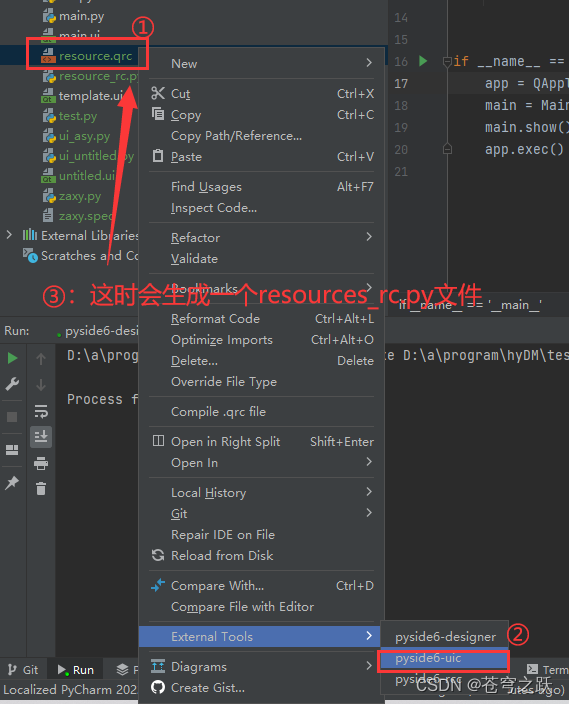Toggle scroll to end in Run console

41,436
